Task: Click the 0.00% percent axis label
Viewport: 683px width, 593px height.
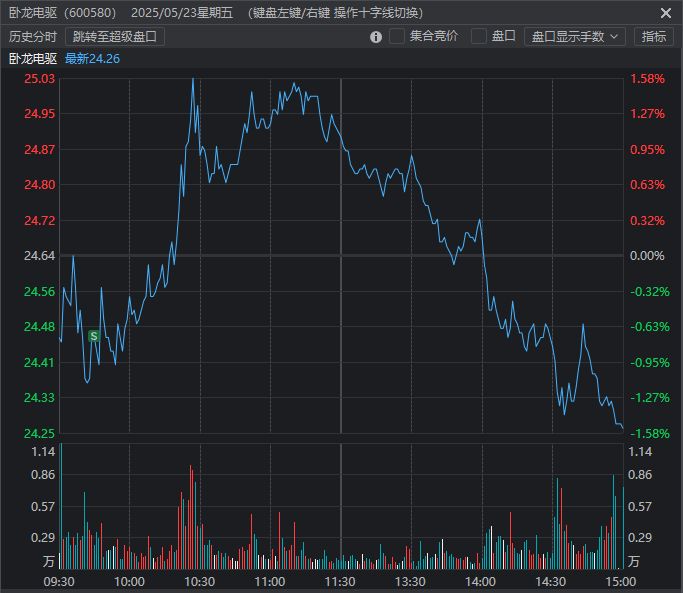Action: [x=647, y=256]
